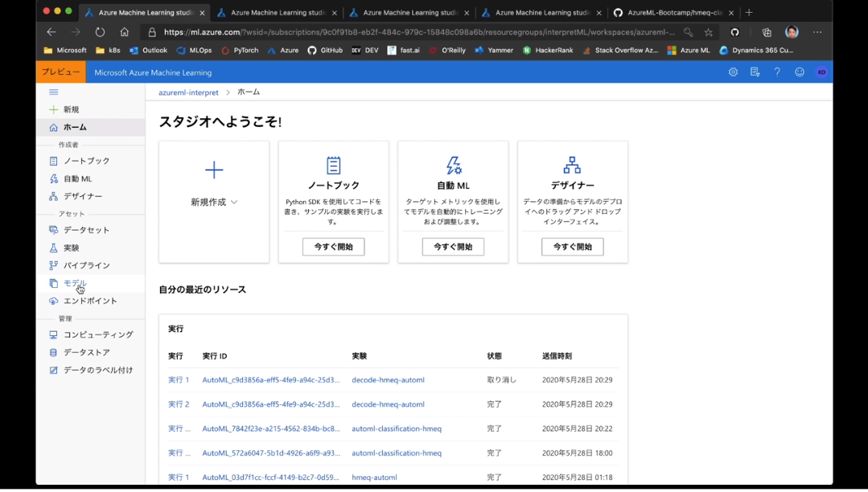The width and height of the screenshot is (868, 492).
Task: Click the 自動 ML icon in sidebar
Action: (54, 178)
